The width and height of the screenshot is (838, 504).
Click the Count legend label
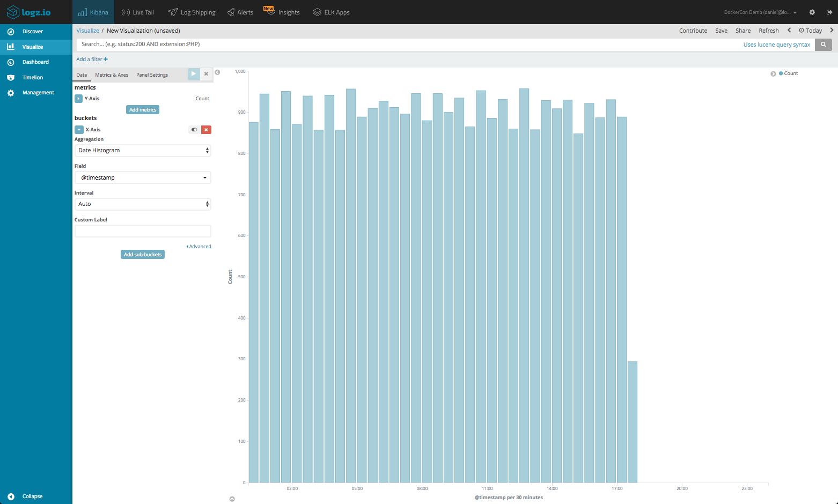(x=791, y=73)
